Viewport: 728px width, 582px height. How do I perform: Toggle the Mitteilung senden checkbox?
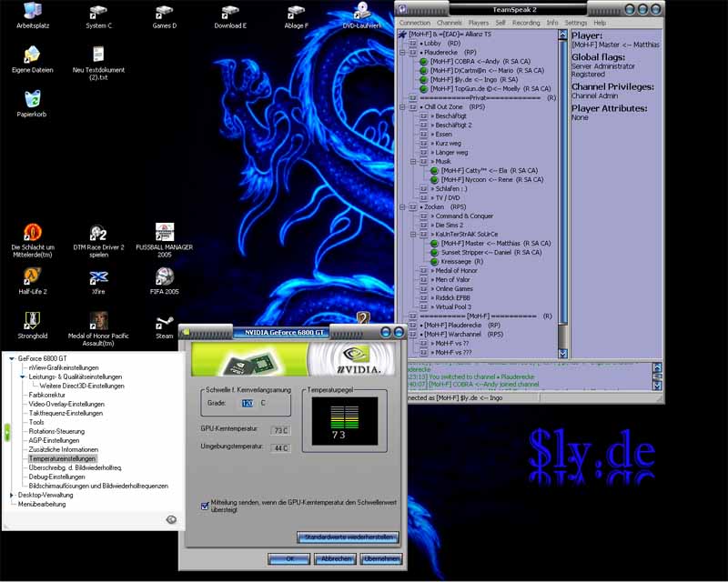pyautogui.click(x=205, y=506)
